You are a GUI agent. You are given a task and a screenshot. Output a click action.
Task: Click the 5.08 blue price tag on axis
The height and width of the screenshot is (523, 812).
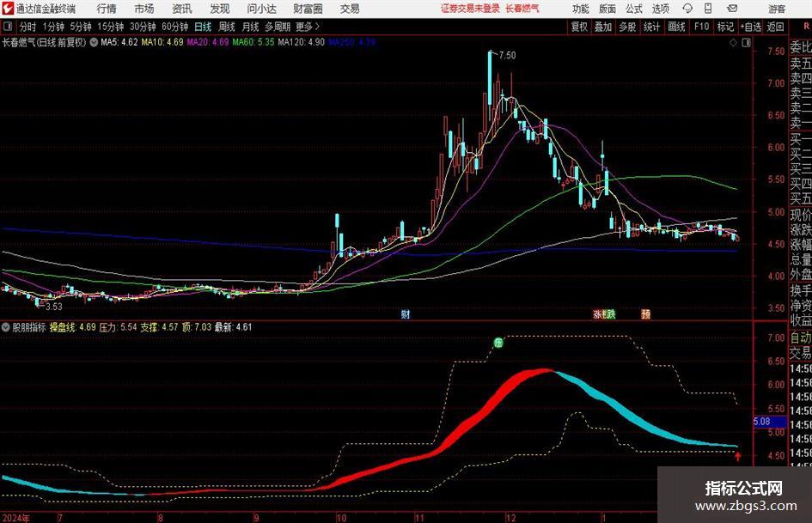(x=770, y=422)
